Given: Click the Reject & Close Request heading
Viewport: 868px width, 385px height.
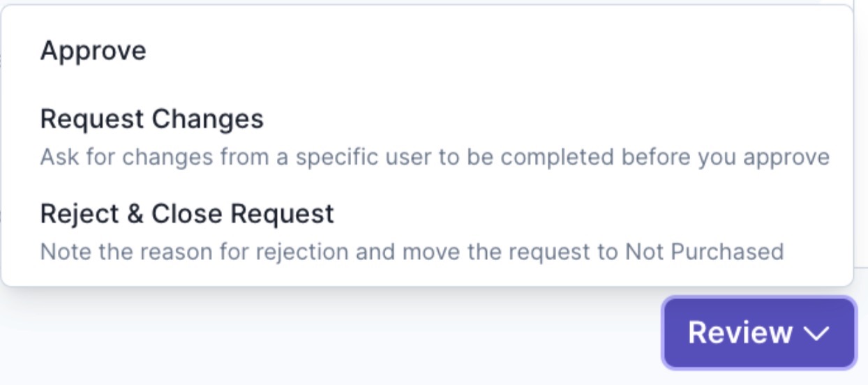Looking at the screenshot, I should click(x=188, y=213).
